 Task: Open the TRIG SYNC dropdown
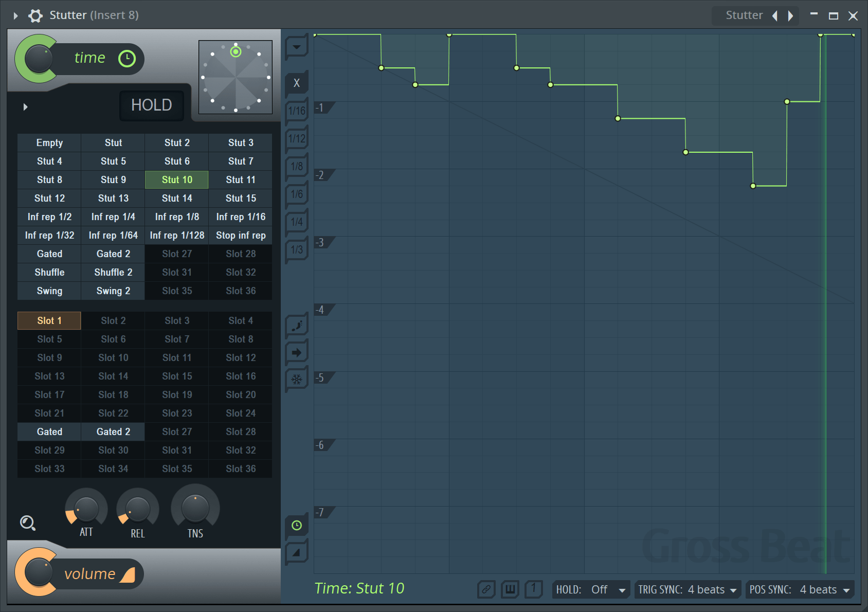click(687, 590)
